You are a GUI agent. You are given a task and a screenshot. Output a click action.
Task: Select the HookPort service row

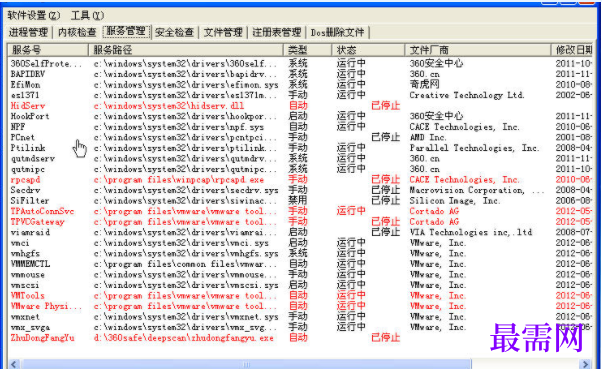tap(301, 116)
